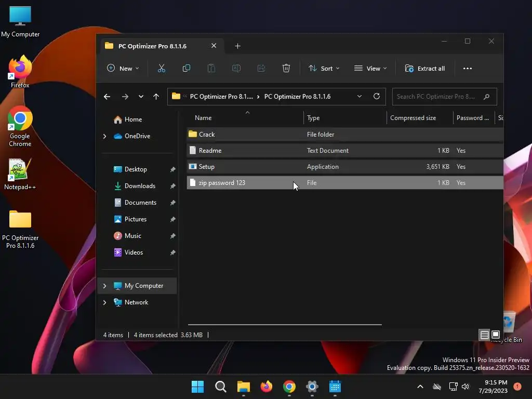The width and height of the screenshot is (532, 399).
Task: Expand the address bar history dropdown
Action: coord(360,96)
